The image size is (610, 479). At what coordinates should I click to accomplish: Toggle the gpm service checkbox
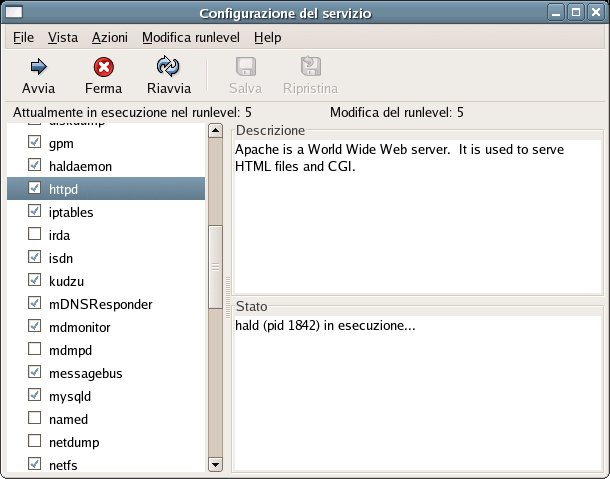[x=34, y=142]
